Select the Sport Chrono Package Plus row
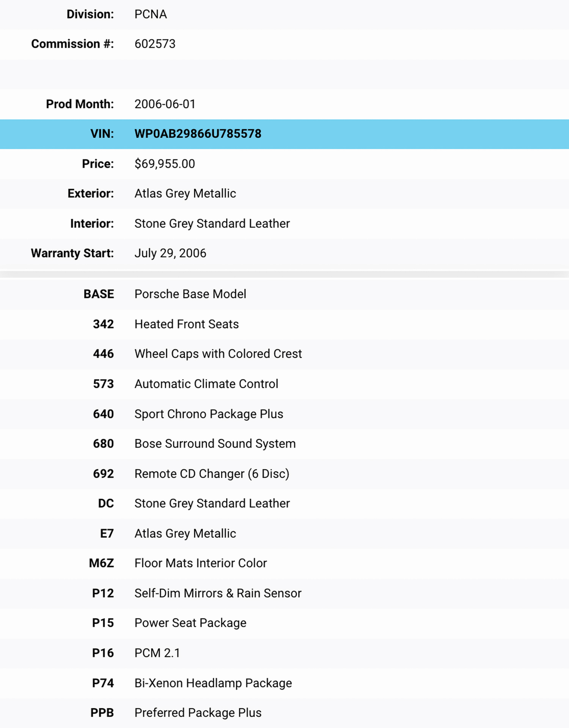Image resolution: width=569 pixels, height=728 pixels. [x=209, y=414]
